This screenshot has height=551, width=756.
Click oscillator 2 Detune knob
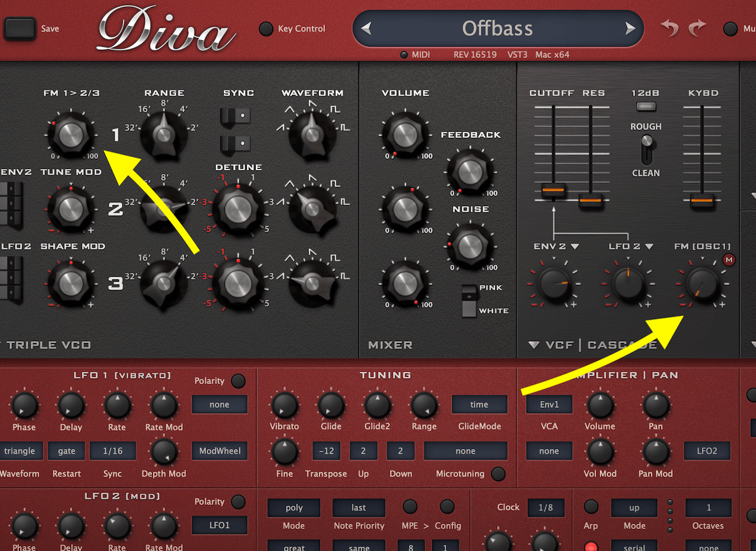coord(237,209)
